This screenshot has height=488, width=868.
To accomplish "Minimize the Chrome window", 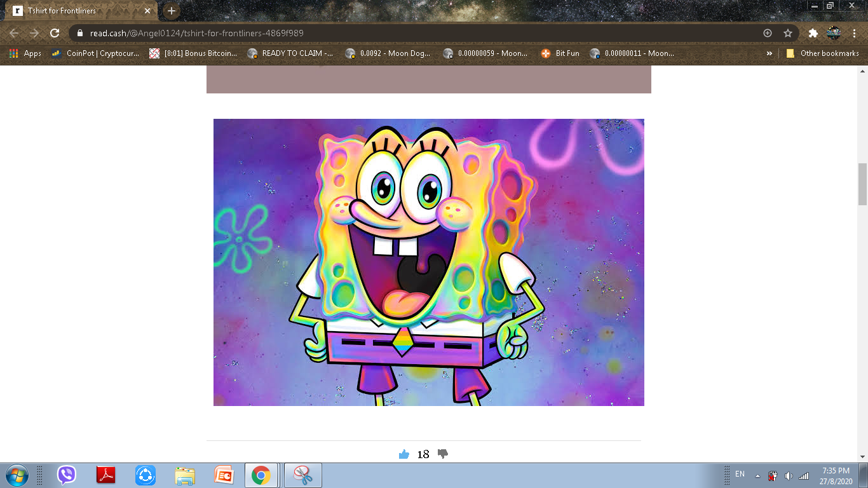I will click(x=815, y=6).
